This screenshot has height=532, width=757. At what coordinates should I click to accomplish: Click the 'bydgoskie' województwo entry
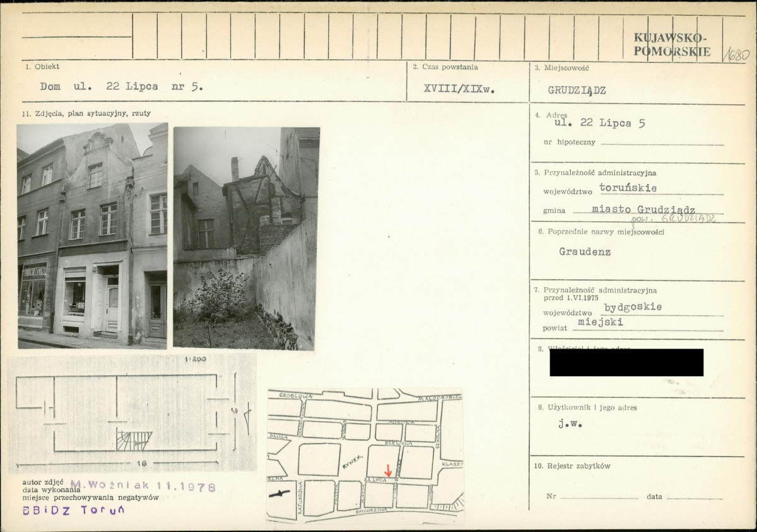tap(633, 307)
